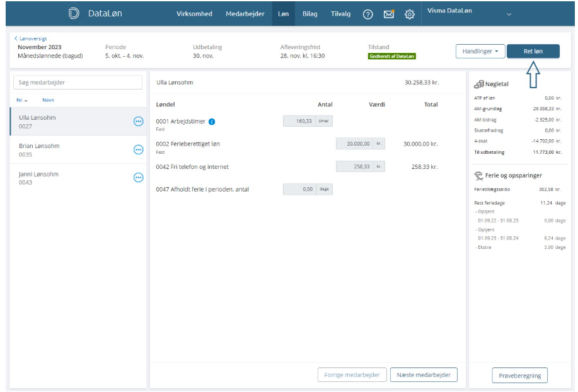Screen dimensions: 578x392
Task: Expand the Handlinger dropdown
Action: (480, 51)
